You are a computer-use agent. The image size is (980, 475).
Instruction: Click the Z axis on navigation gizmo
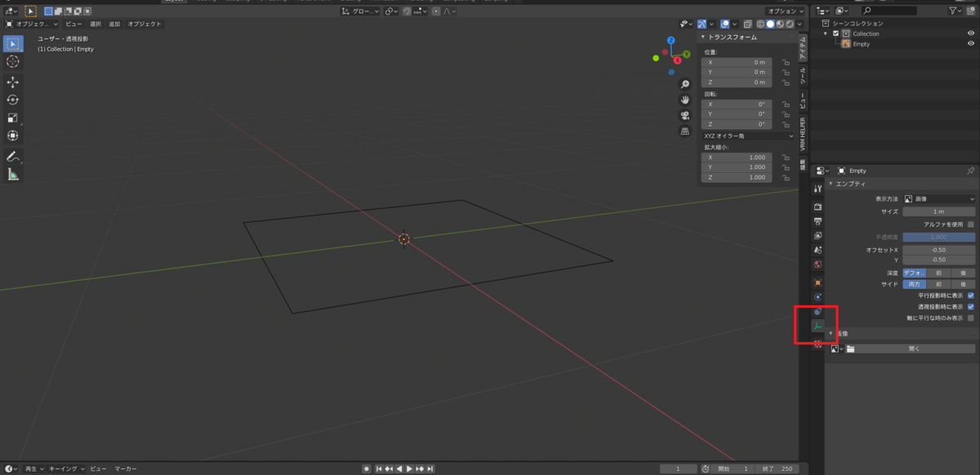(670, 40)
